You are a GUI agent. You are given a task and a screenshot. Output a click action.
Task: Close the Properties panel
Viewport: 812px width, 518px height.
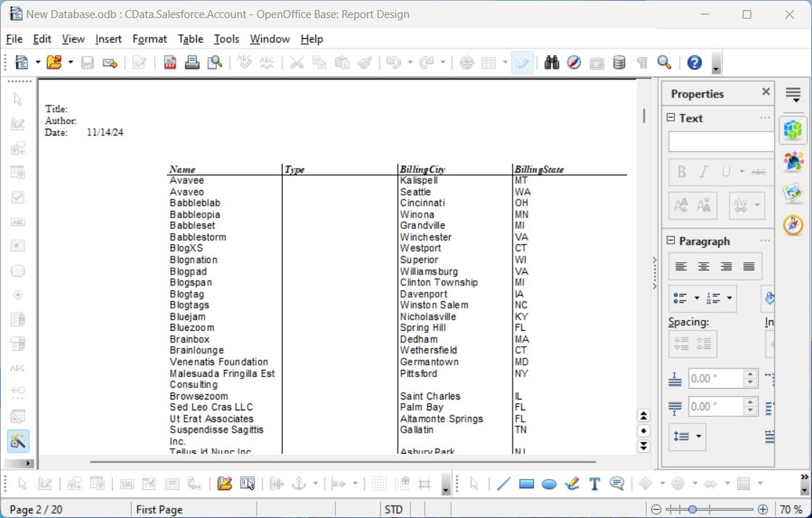[766, 92]
